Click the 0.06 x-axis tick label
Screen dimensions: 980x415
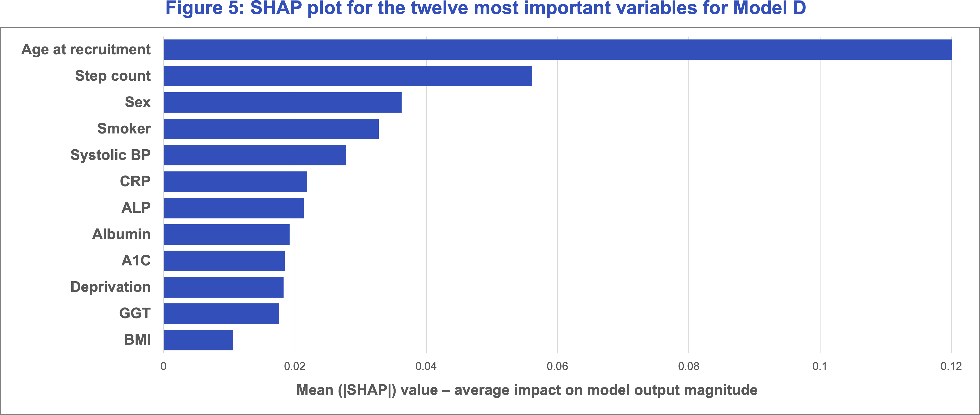[557, 366]
